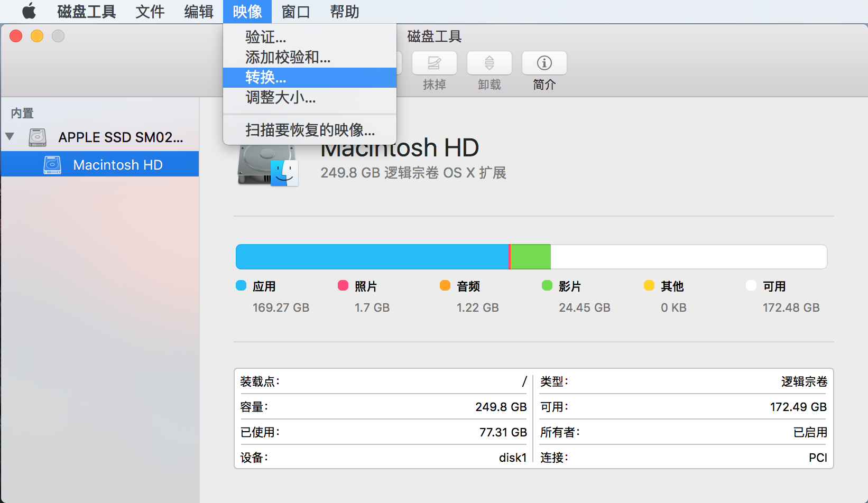Click the white 可用 segment of usage bar

coord(689,257)
